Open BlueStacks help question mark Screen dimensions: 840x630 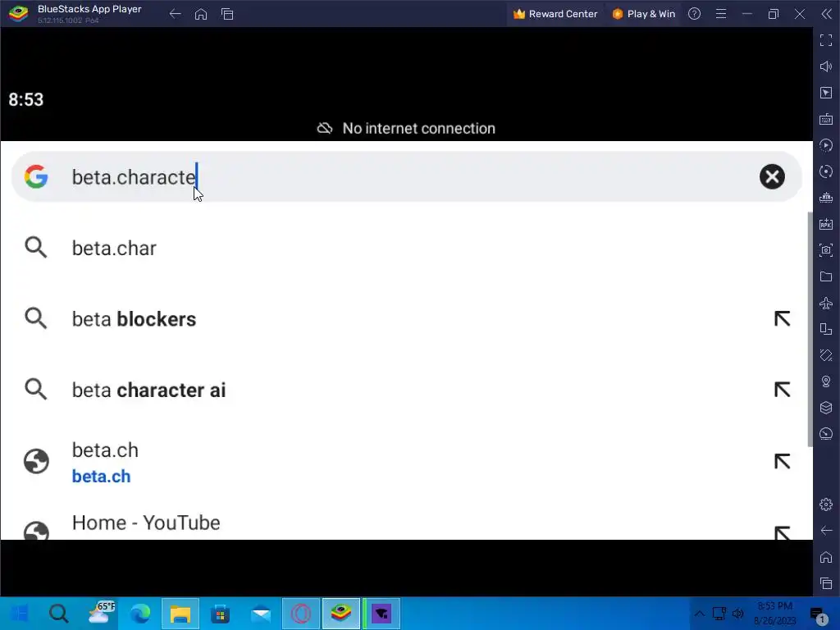[694, 14]
